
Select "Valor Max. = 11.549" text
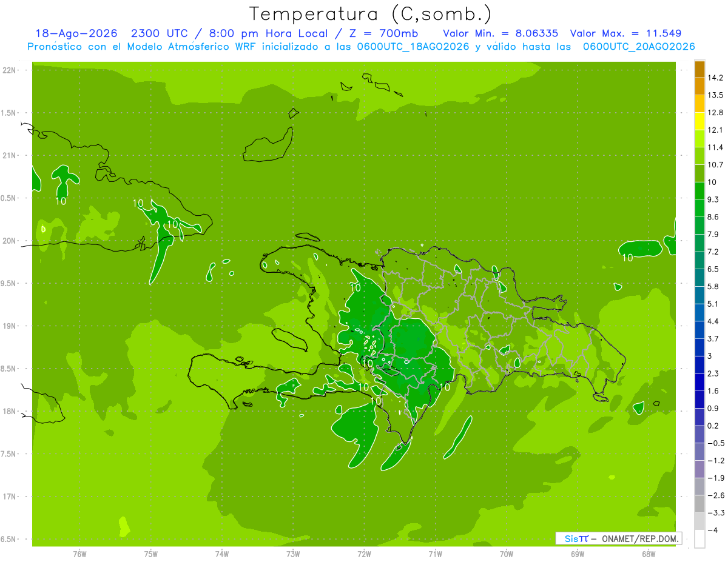point(624,33)
